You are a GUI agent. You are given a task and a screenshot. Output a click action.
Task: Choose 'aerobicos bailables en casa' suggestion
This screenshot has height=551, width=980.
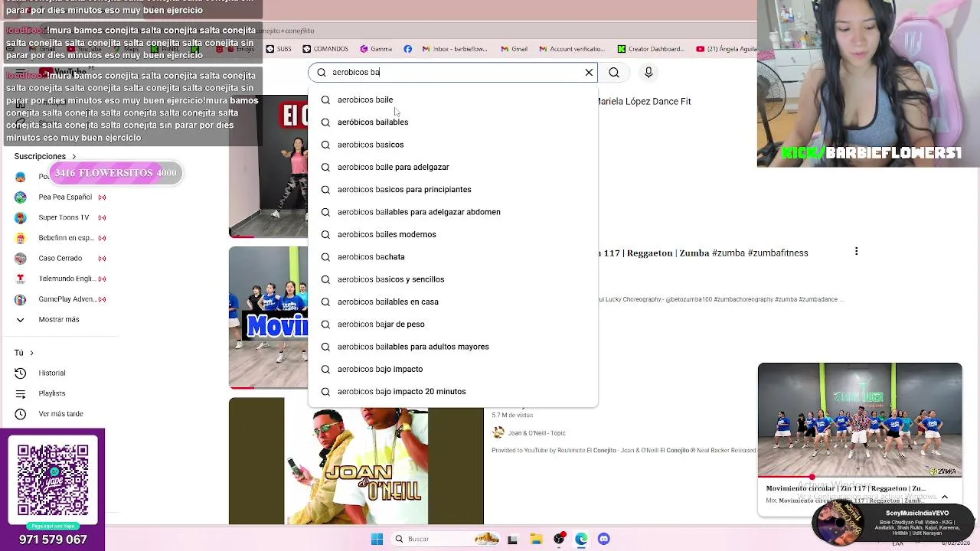[x=452, y=302]
